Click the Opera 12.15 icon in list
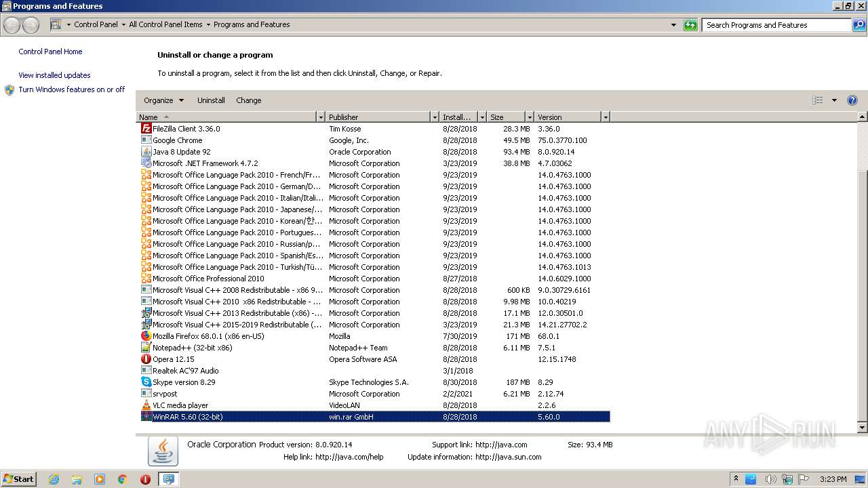 (146, 359)
